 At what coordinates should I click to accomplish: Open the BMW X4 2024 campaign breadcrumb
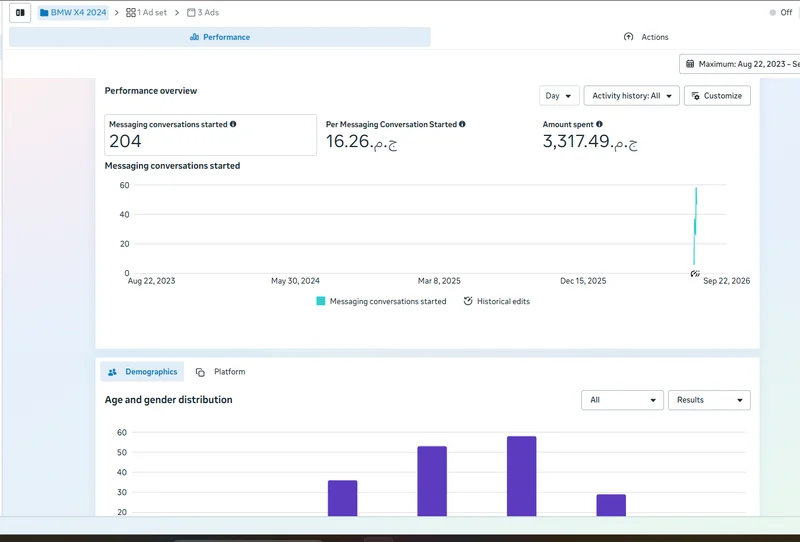point(73,13)
